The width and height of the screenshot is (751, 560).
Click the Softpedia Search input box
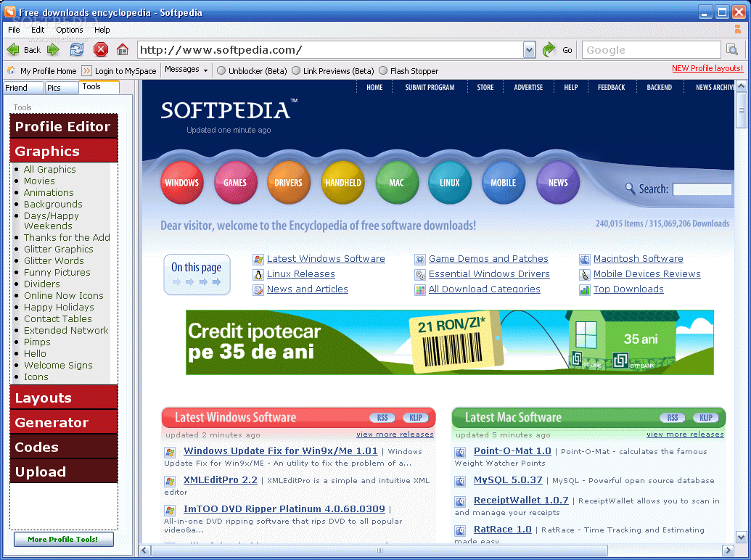pyautogui.click(x=702, y=189)
